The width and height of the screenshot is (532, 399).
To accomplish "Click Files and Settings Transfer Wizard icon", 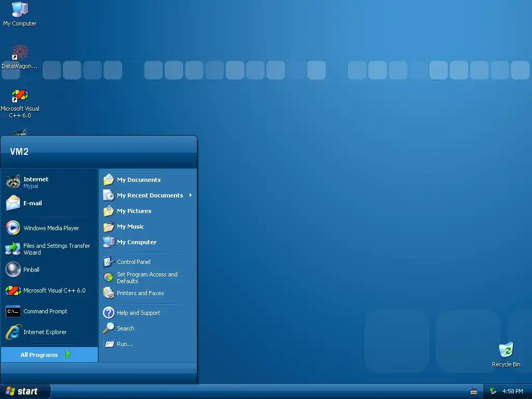I will pos(13,249).
